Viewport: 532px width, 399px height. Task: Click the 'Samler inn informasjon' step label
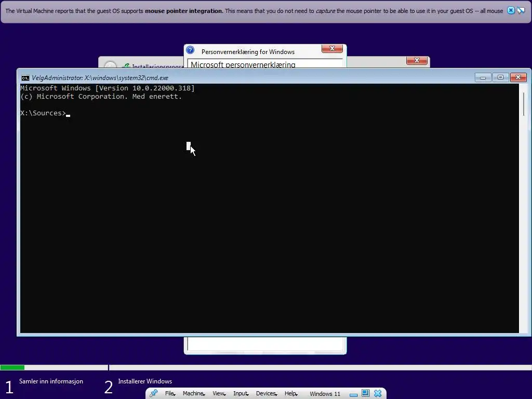(x=51, y=381)
